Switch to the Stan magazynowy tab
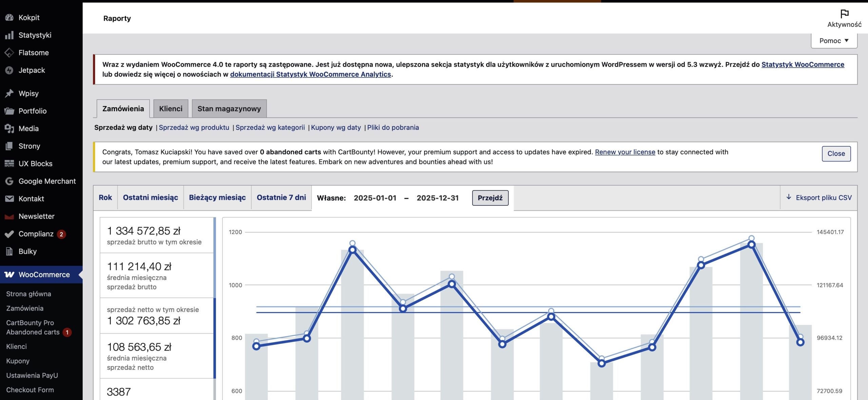868x400 pixels. pos(229,109)
